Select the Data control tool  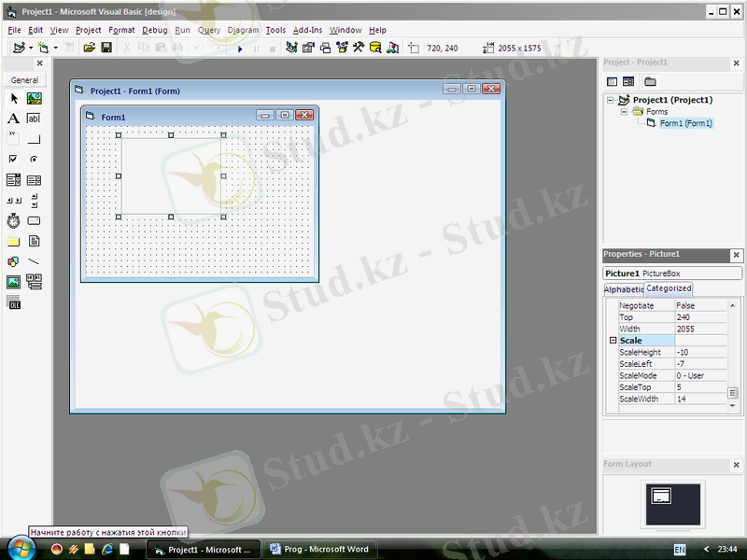coord(34,282)
